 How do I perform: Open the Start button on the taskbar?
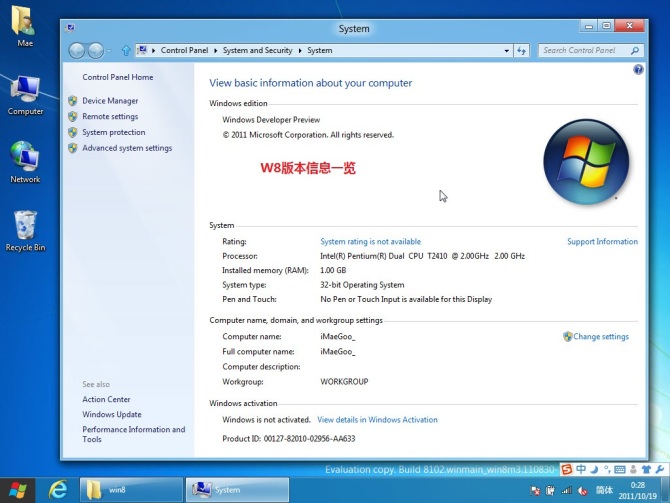(18, 490)
